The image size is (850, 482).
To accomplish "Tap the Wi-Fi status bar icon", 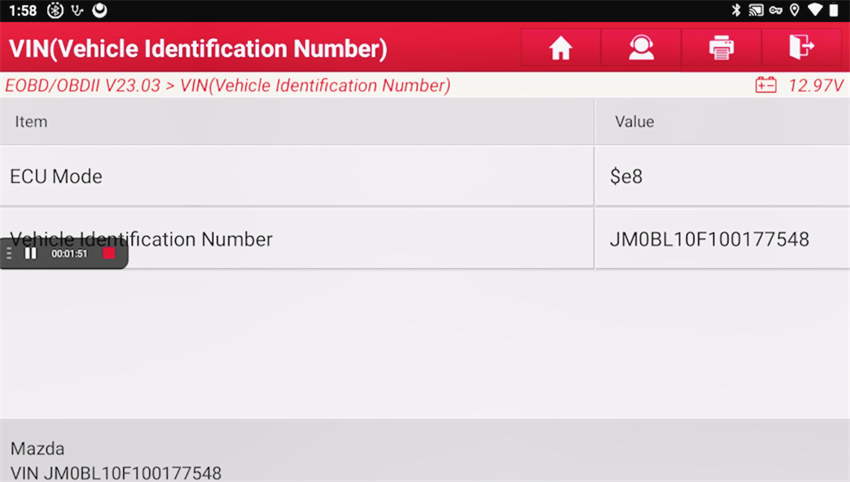I will (x=815, y=10).
